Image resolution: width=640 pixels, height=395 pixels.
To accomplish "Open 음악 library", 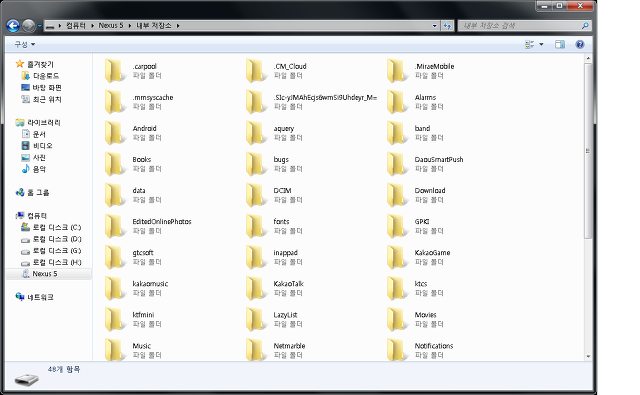I will click(39, 169).
